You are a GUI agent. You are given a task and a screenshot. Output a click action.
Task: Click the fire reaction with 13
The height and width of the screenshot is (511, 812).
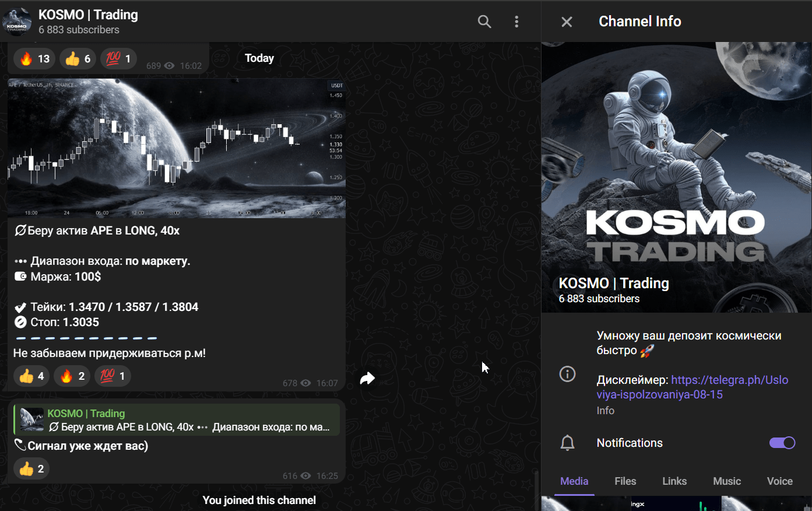click(34, 58)
